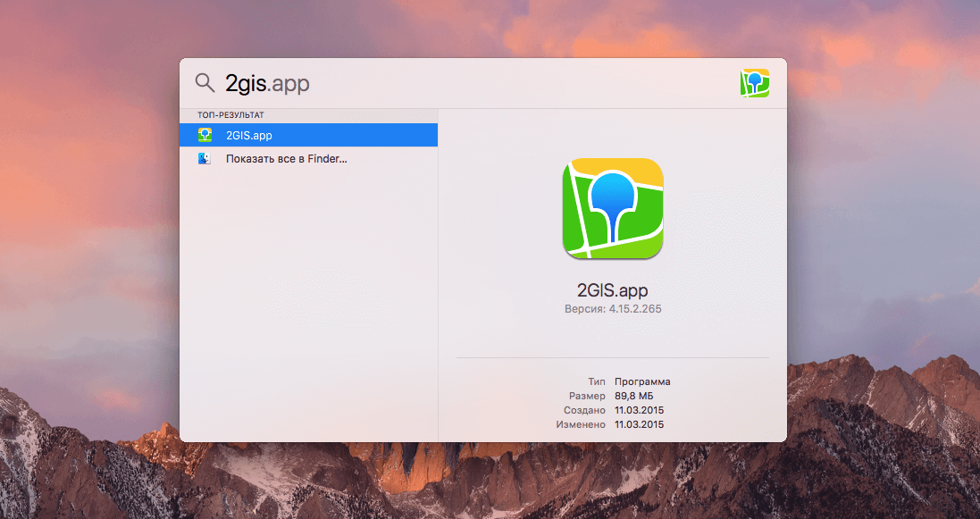The height and width of the screenshot is (519, 980).
Task: Click the "Изменено" label in the details
Action: coord(581,424)
